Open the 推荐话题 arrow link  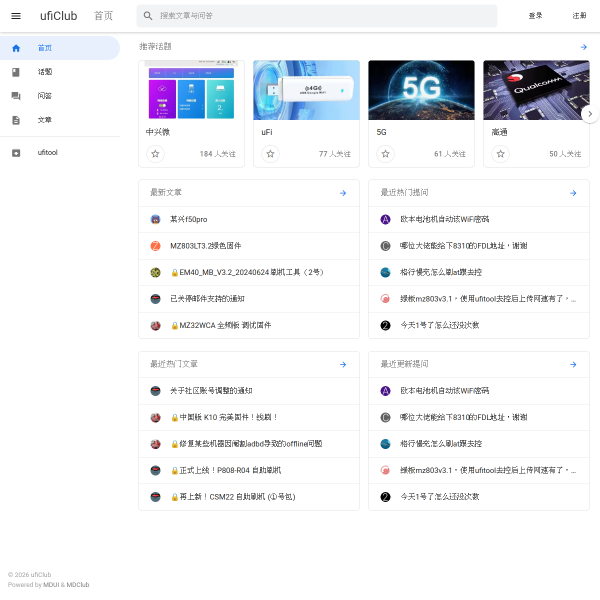coord(583,47)
